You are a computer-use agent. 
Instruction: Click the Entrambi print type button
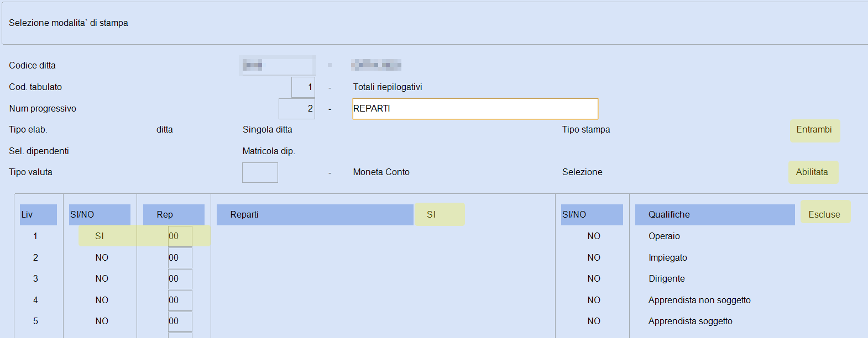(814, 130)
